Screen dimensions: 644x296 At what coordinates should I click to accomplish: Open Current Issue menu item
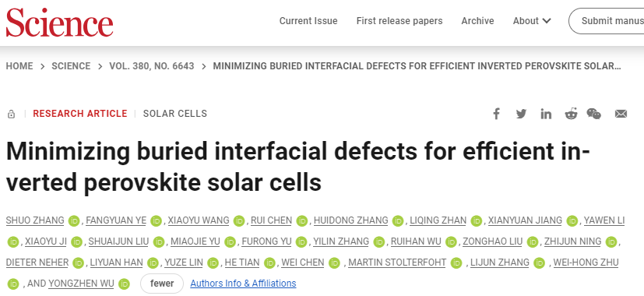tap(308, 21)
